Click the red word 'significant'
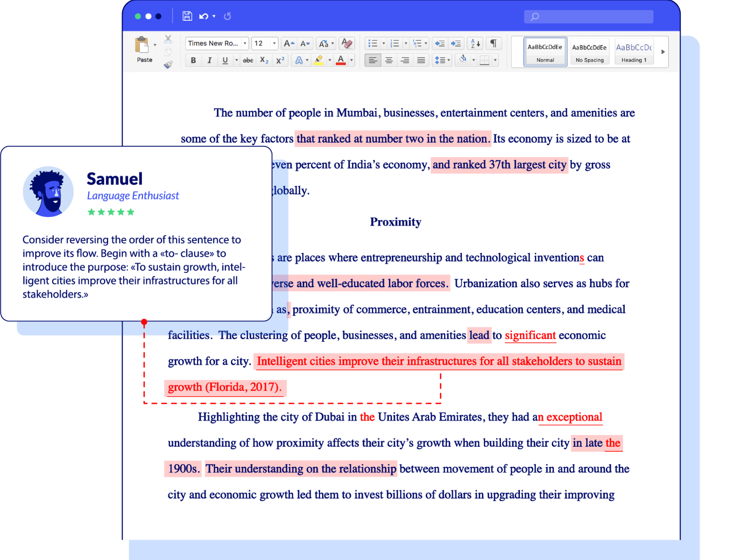This screenshot has height=560, width=731. coord(530,336)
